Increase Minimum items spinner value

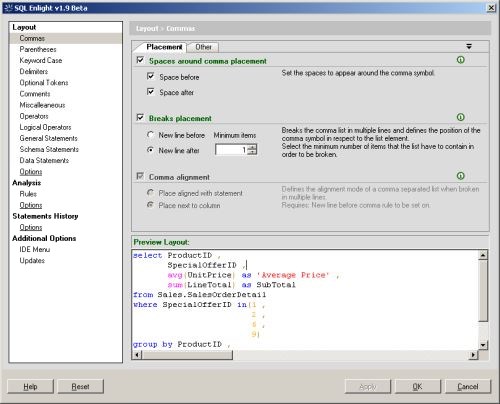(252, 147)
